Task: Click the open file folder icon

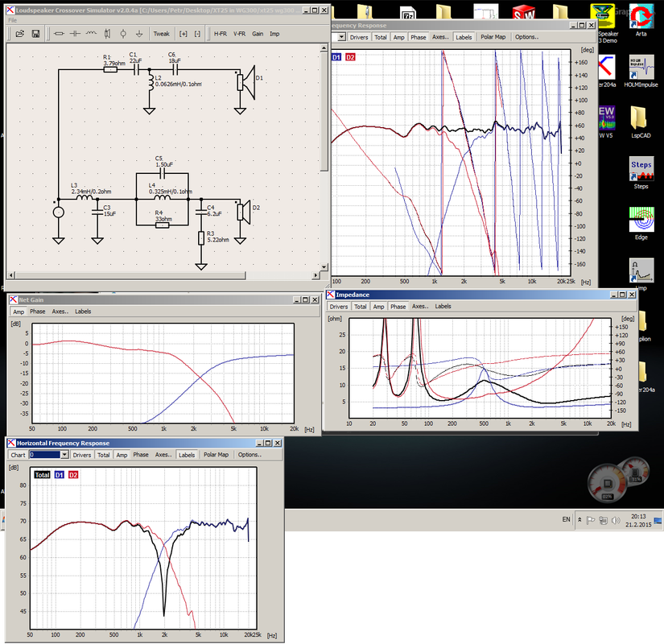Action: click(x=20, y=34)
